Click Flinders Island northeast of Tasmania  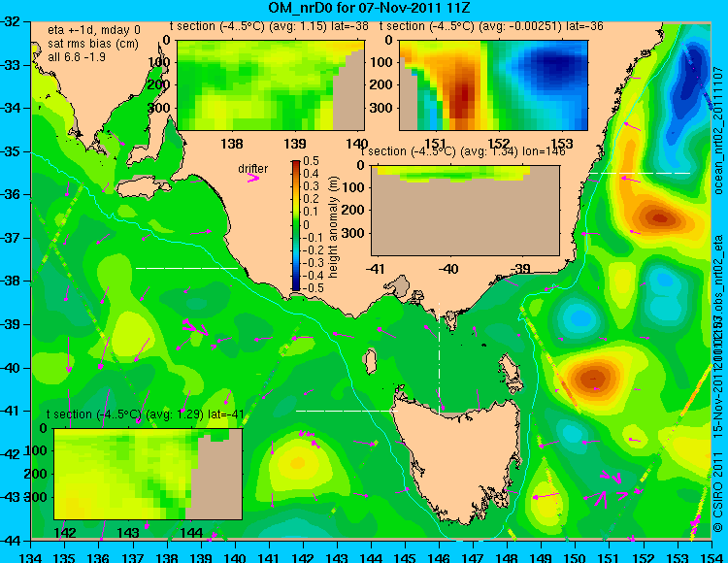coord(510,369)
